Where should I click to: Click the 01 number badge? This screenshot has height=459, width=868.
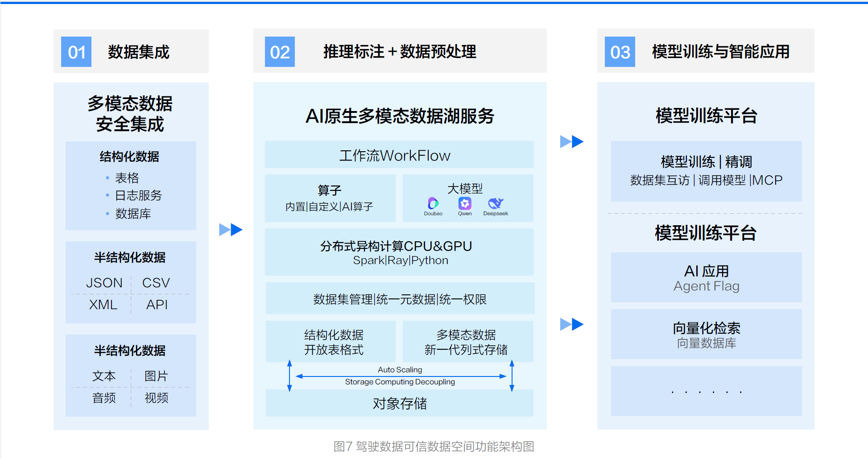(x=76, y=52)
